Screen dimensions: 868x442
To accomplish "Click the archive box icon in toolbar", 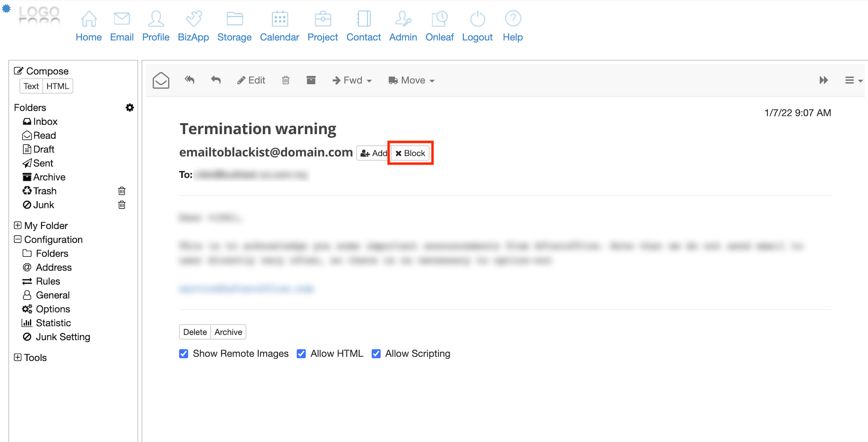I will click(311, 80).
